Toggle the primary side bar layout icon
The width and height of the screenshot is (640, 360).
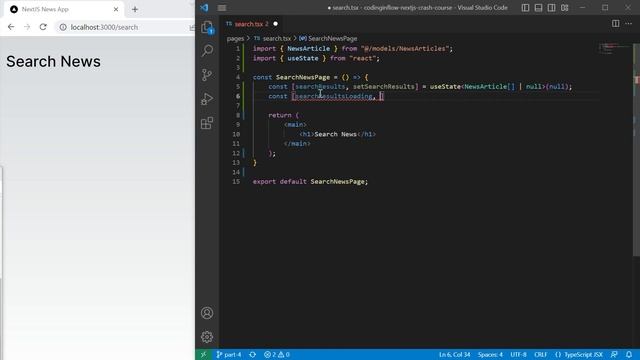pos(525,8)
